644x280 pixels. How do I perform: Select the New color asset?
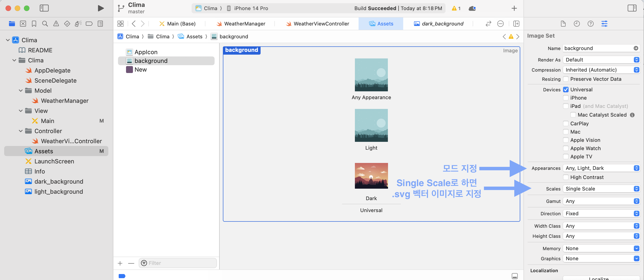pyautogui.click(x=141, y=70)
